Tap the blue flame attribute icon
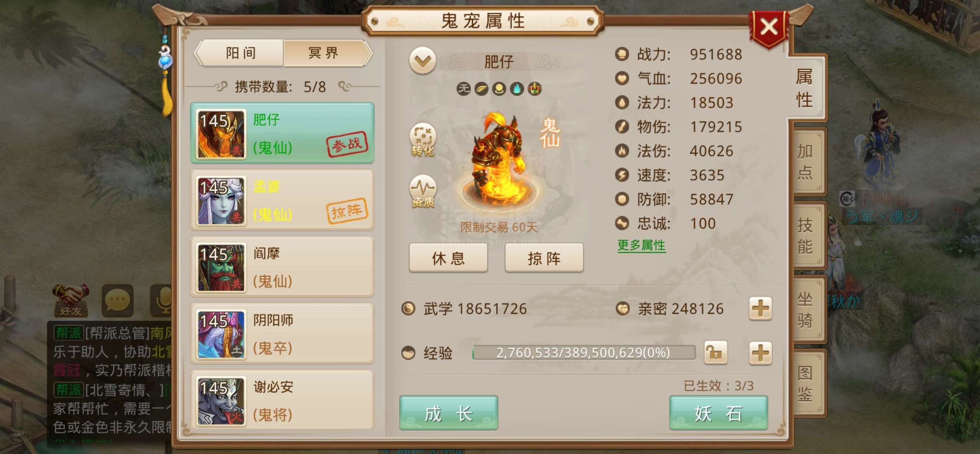 [x=517, y=89]
